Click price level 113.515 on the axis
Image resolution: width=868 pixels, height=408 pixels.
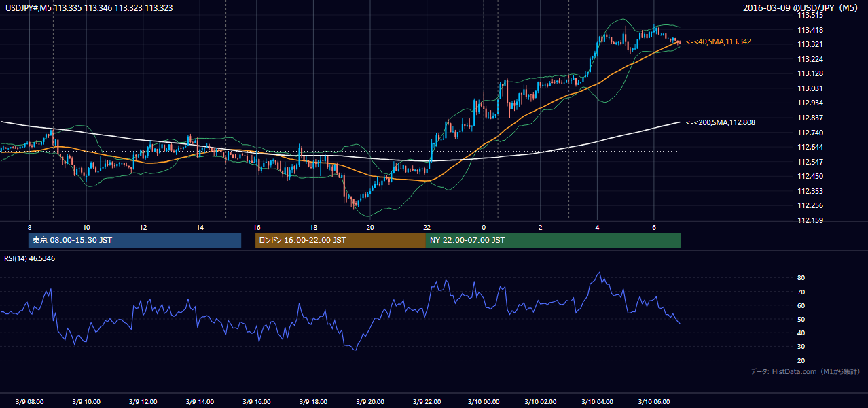(810, 16)
